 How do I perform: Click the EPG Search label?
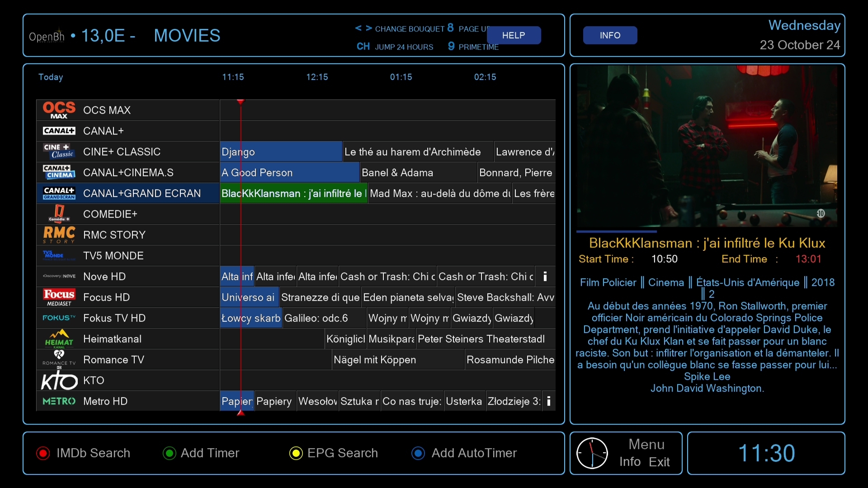coord(343,453)
